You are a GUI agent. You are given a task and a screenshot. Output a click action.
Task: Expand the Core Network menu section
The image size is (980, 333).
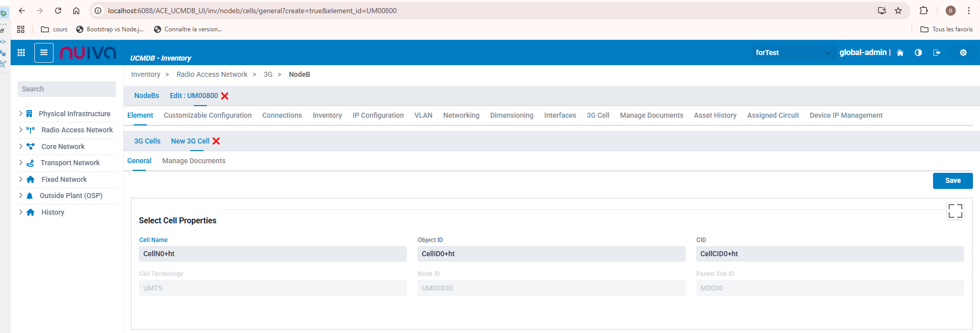(21, 147)
